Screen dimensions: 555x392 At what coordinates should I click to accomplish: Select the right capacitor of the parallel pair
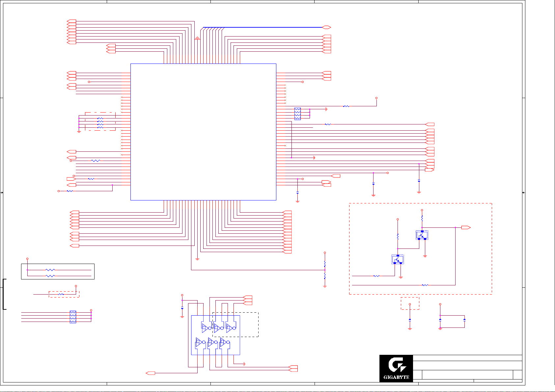464,320
